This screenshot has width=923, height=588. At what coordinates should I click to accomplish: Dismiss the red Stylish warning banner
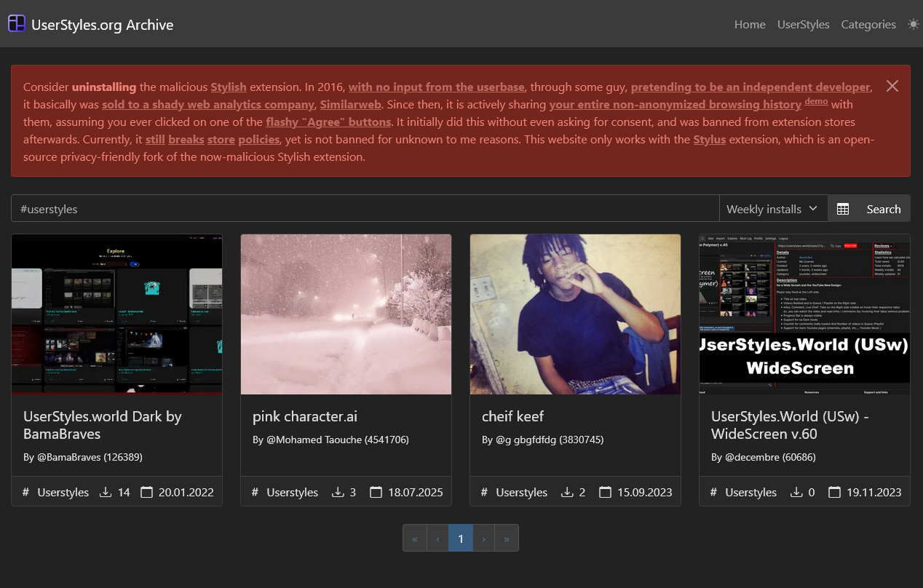892,86
